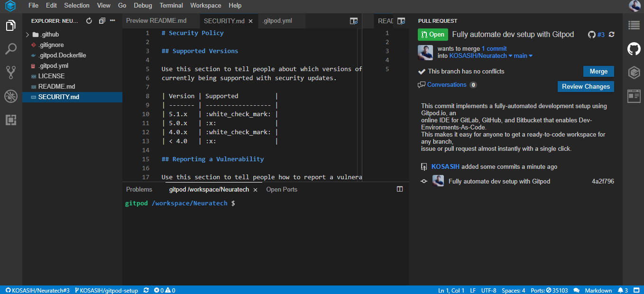
Task: Toggle the GitHub pull request panel icon
Action: 634,49
